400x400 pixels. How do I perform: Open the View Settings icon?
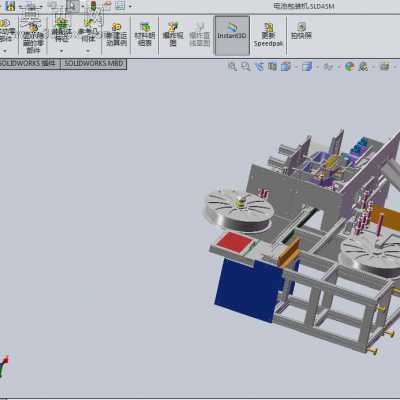pos(385,67)
